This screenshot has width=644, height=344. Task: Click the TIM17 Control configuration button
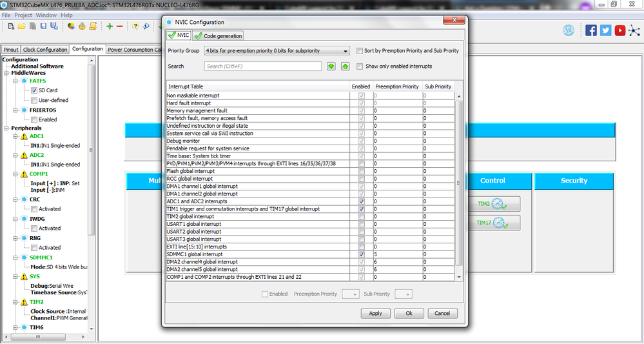[x=491, y=223]
